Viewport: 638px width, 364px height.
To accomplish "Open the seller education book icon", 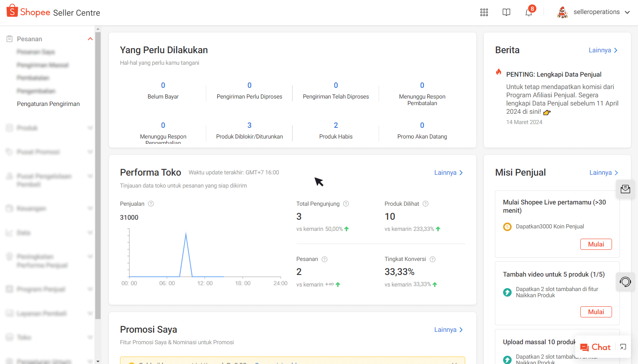I will [506, 12].
